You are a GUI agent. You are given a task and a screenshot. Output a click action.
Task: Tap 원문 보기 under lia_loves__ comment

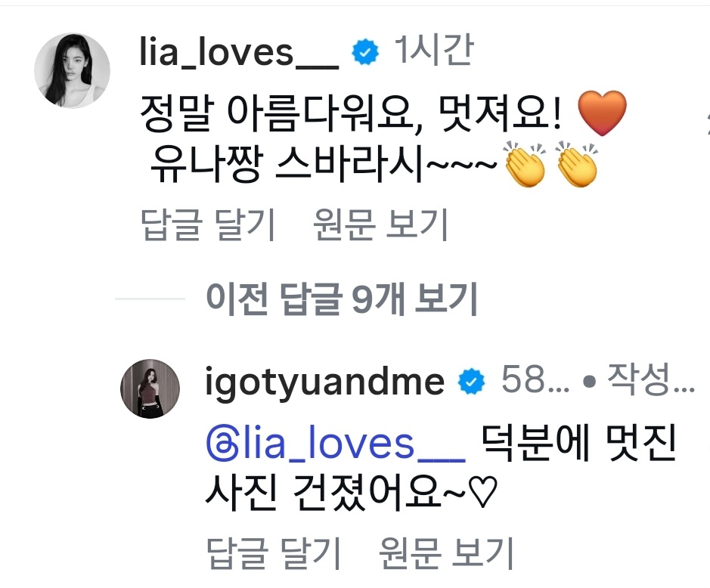click(x=380, y=224)
